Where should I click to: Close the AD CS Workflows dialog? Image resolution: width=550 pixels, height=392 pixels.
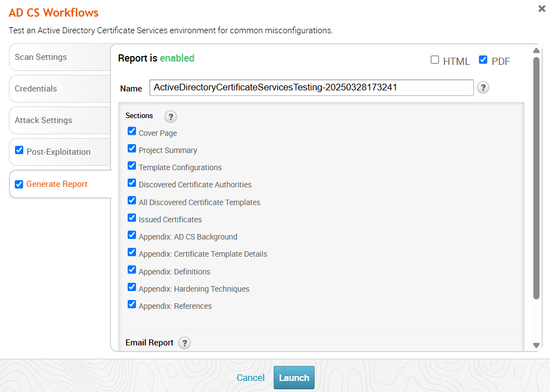pyautogui.click(x=542, y=9)
